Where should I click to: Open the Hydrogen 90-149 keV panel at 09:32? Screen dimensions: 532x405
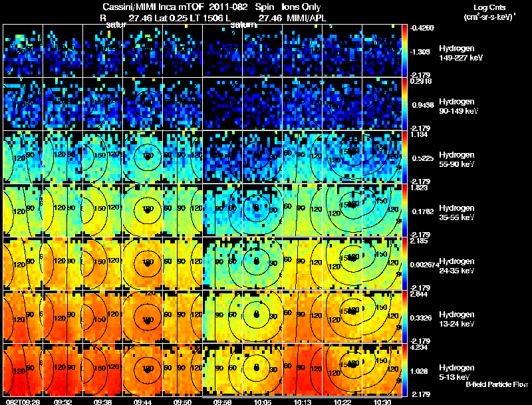63,104
